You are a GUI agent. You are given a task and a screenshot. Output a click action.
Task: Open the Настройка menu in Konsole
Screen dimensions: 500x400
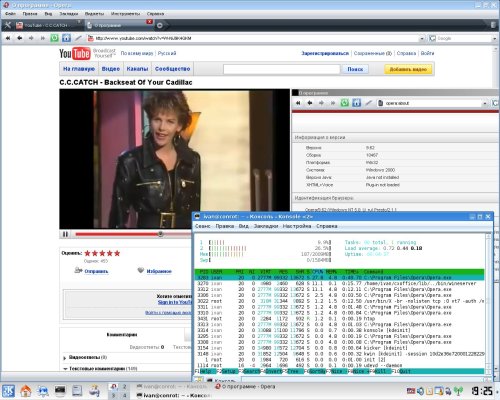coord(297,226)
